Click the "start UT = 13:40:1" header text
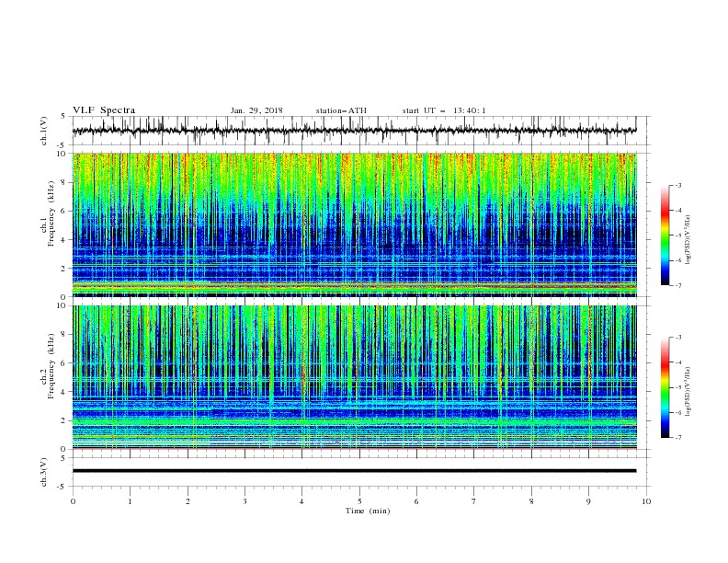This screenshot has height=563, width=728. 444,110
